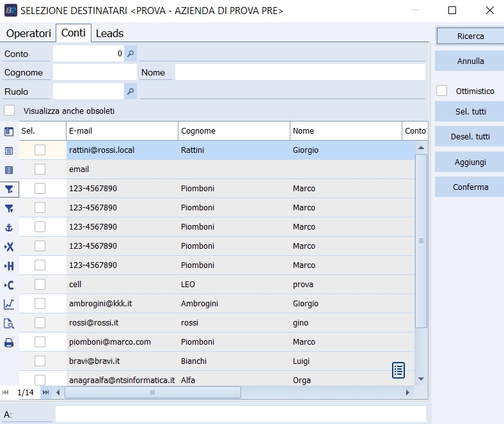Enable the Ottimistico checkbox
504x424 pixels.
[442, 91]
